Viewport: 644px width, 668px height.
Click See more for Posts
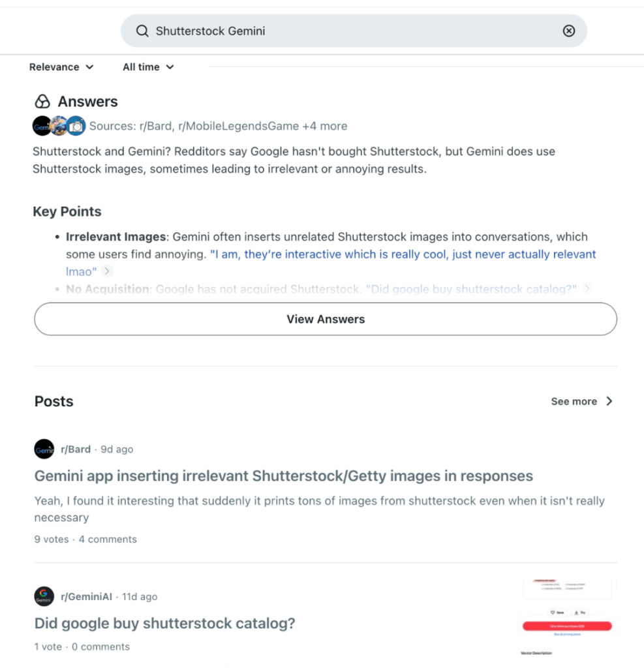tap(574, 401)
